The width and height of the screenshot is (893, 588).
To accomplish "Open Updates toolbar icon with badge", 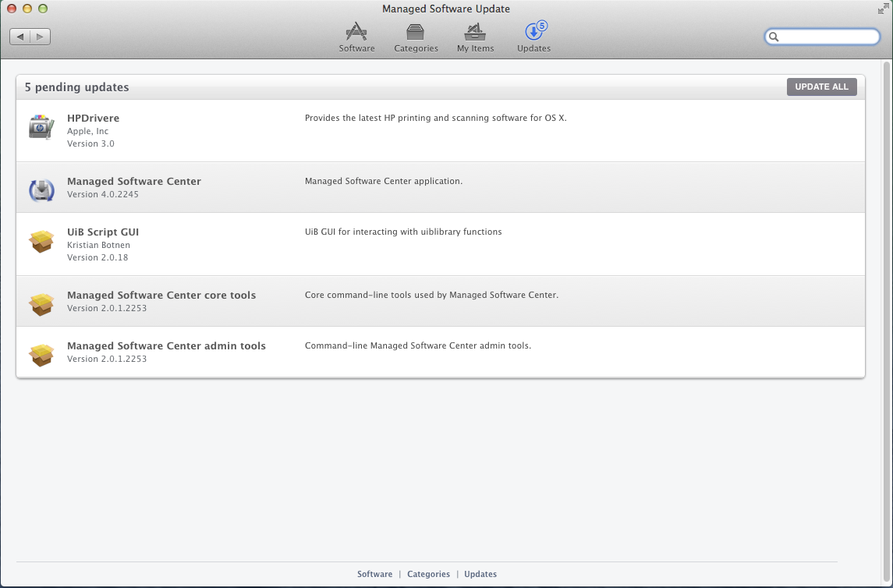I will point(534,37).
